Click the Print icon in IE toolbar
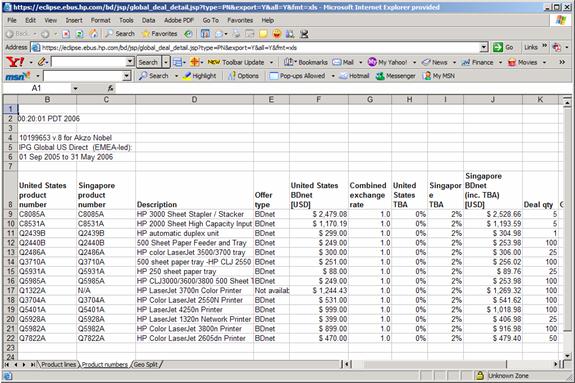Viewport: 575px width, 383px height. (236, 34)
